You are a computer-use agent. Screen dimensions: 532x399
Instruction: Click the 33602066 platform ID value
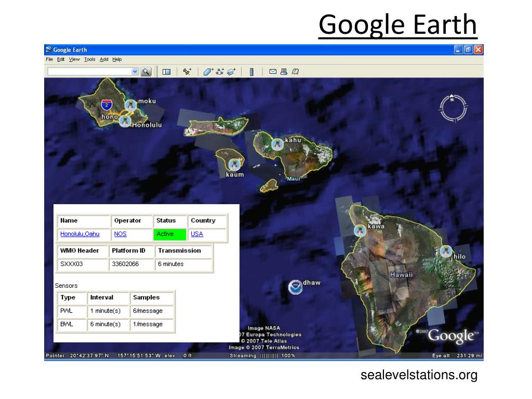(125, 264)
